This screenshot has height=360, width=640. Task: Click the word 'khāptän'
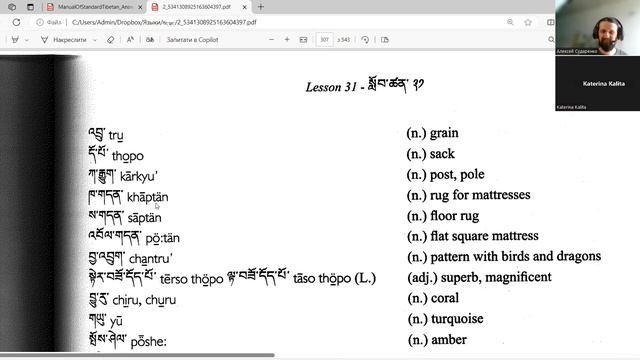coord(147,197)
